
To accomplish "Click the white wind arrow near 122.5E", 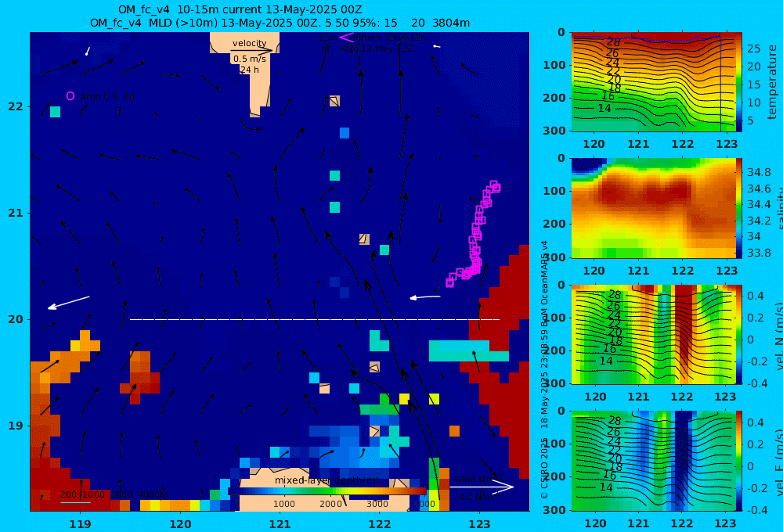I will point(425,297).
